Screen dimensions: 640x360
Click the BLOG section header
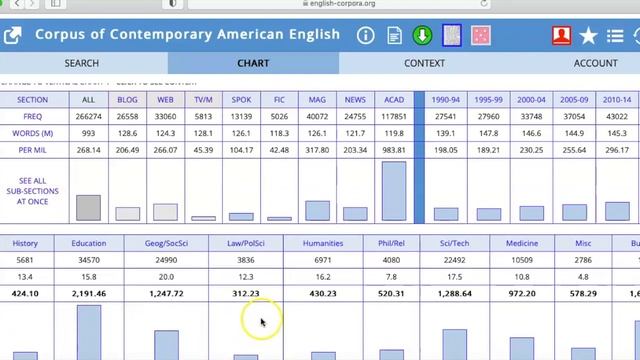[127, 100]
